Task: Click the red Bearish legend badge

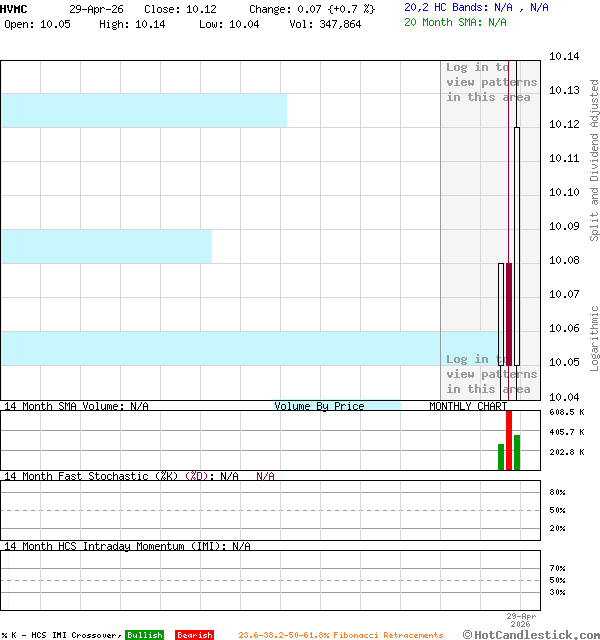Action: pyautogui.click(x=194, y=635)
